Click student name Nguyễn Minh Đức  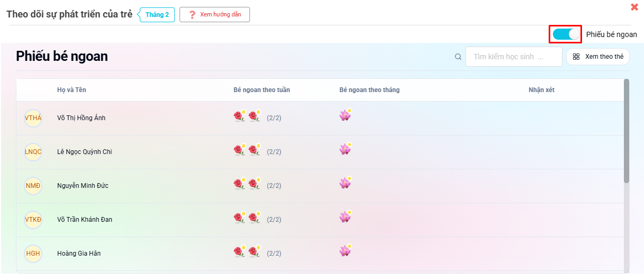tap(83, 186)
